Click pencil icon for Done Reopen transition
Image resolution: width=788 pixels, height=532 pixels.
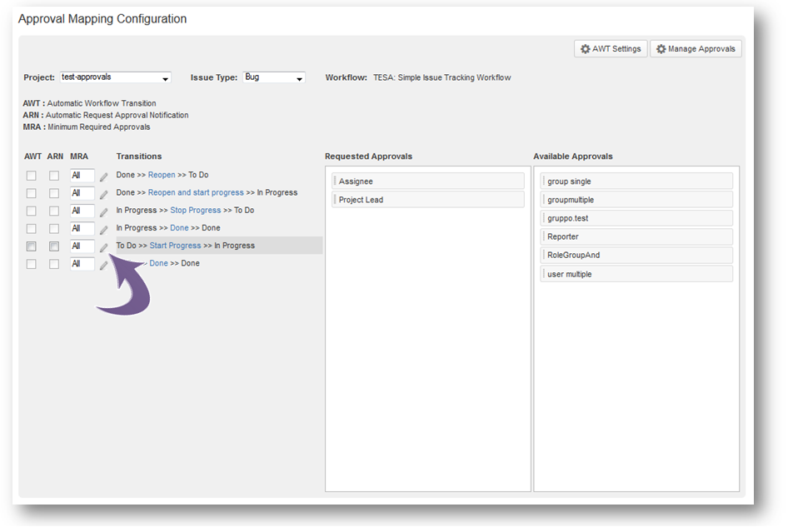(104, 177)
